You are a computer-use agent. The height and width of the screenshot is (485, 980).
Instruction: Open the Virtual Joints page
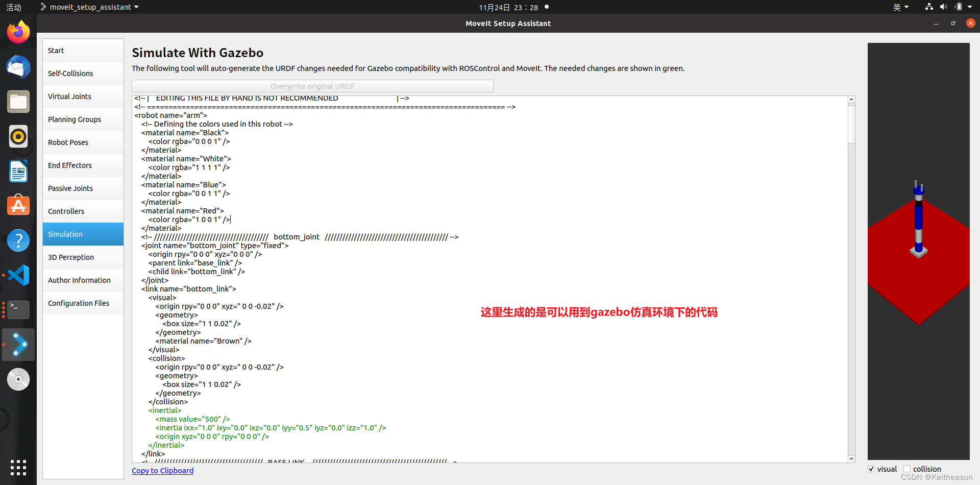click(83, 96)
